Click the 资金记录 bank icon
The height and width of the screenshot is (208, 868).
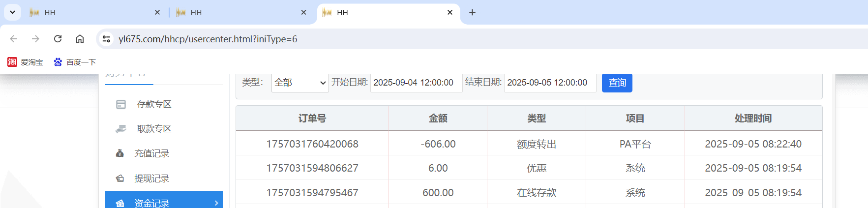pos(120,204)
